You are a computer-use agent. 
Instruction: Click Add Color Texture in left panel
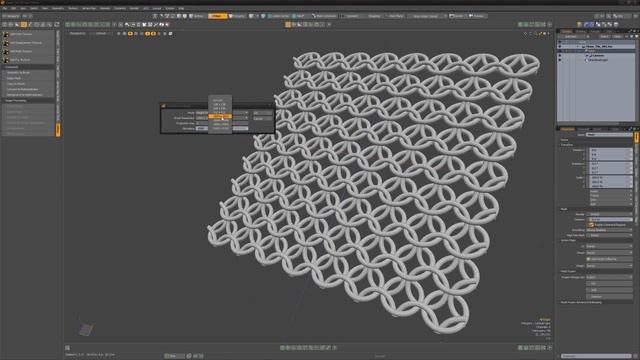coord(28,34)
